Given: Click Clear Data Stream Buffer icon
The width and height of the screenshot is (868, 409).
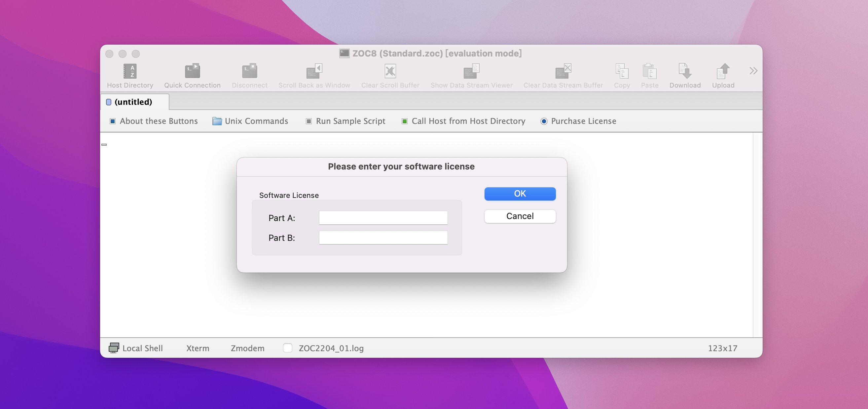Looking at the screenshot, I should click(563, 71).
